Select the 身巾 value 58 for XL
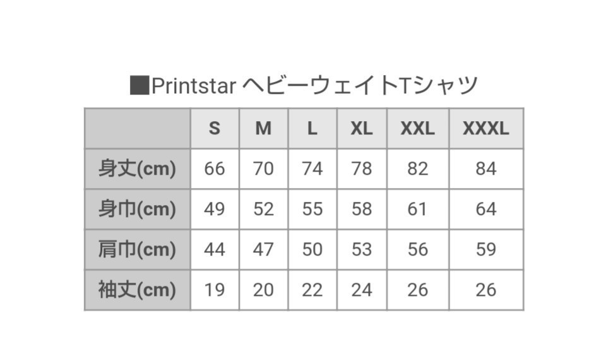 [362, 209]
